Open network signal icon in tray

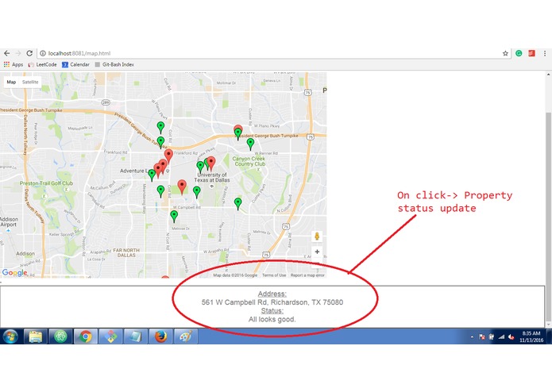click(501, 337)
